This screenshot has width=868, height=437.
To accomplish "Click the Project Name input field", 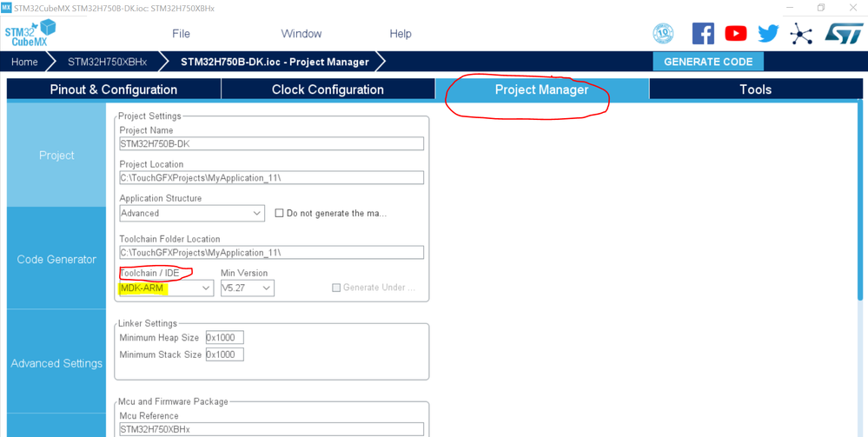I will click(x=271, y=143).
